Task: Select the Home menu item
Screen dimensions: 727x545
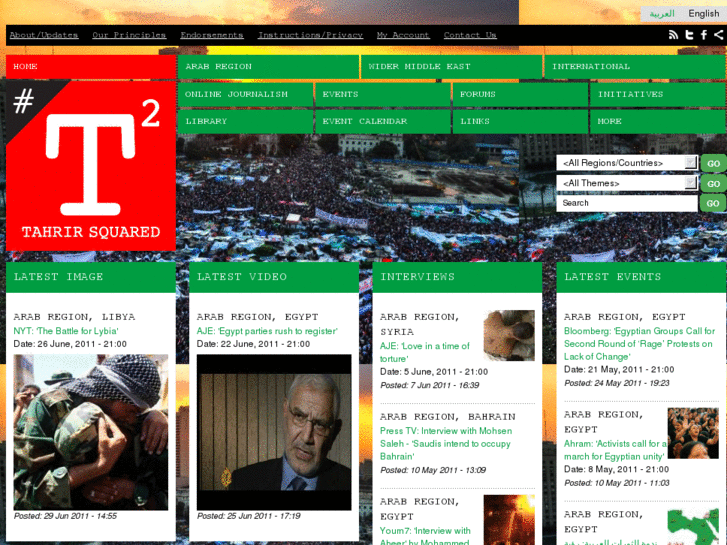Action: pyautogui.click(x=91, y=67)
